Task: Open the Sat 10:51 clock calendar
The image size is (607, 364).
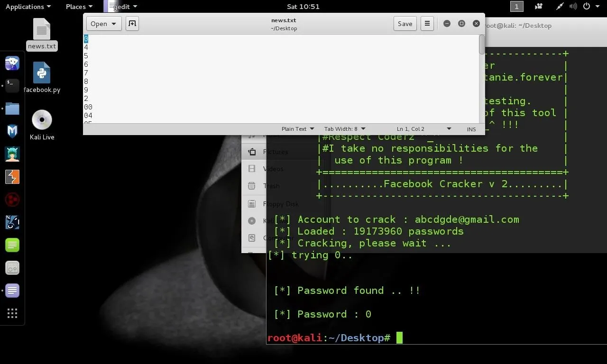Action: [x=303, y=7]
